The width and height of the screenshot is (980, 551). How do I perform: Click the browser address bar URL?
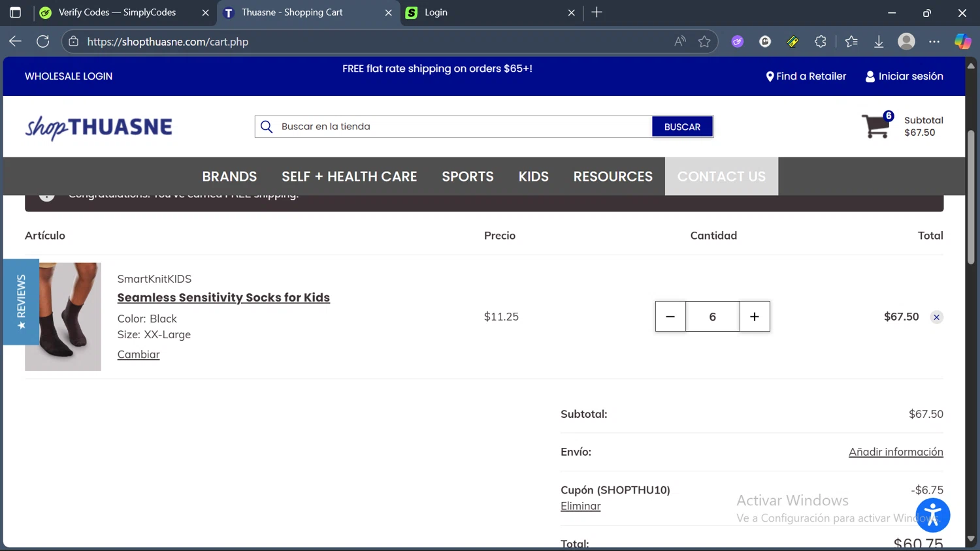pos(168,42)
